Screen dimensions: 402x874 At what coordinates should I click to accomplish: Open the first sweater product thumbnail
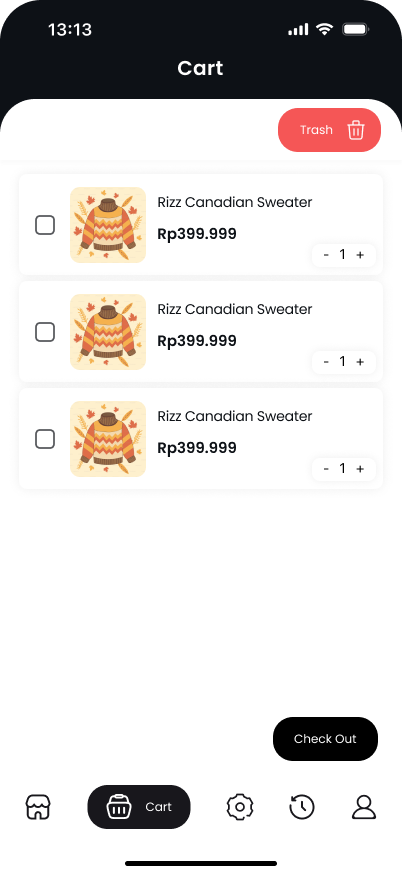(x=108, y=225)
